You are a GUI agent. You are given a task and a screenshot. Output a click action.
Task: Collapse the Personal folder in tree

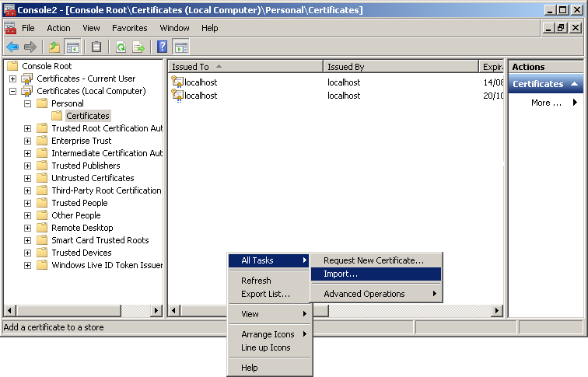[x=27, y=103]
